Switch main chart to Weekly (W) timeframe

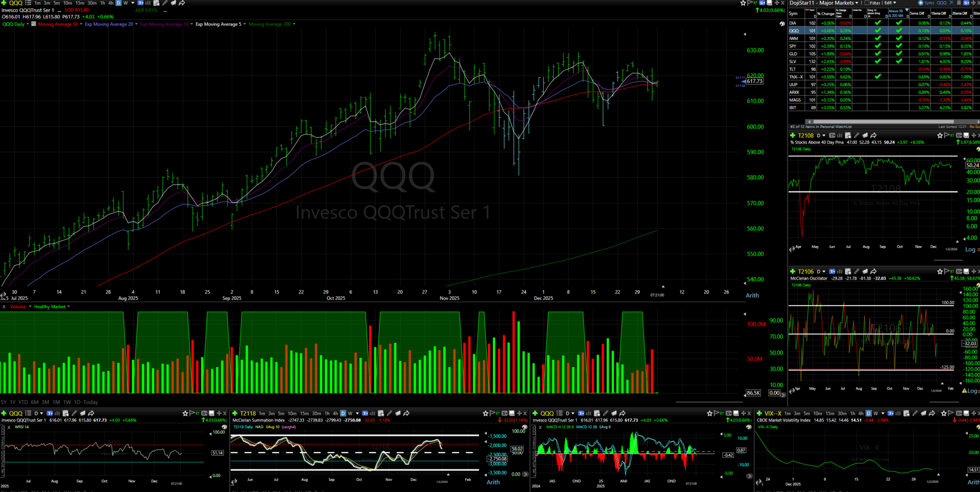pyautogui.click(x=126, y=3)
